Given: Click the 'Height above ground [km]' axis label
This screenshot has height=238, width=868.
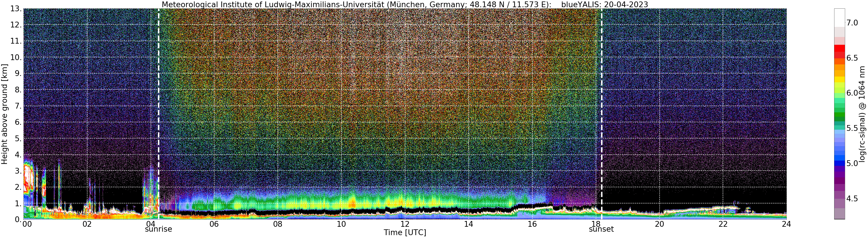Looking at the screenshot, I should pyautogui.click(x=4, y=114).
